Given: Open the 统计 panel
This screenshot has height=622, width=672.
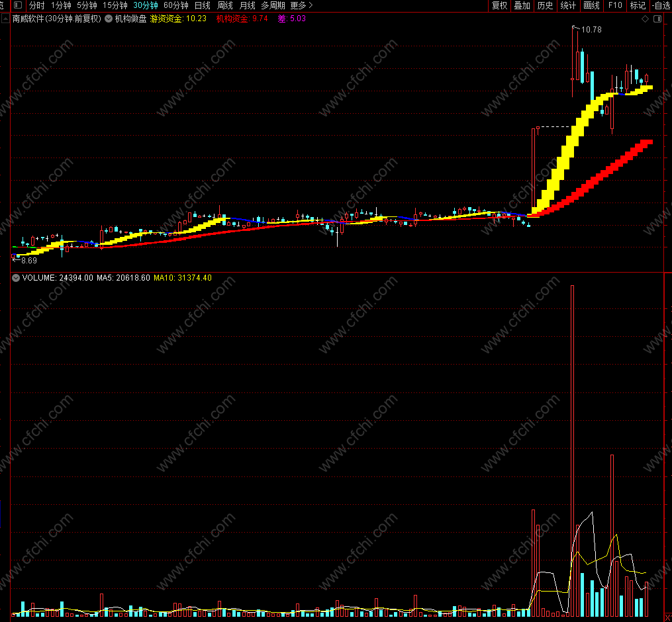Looking at the screenshot, I should (x=568, y=5).
